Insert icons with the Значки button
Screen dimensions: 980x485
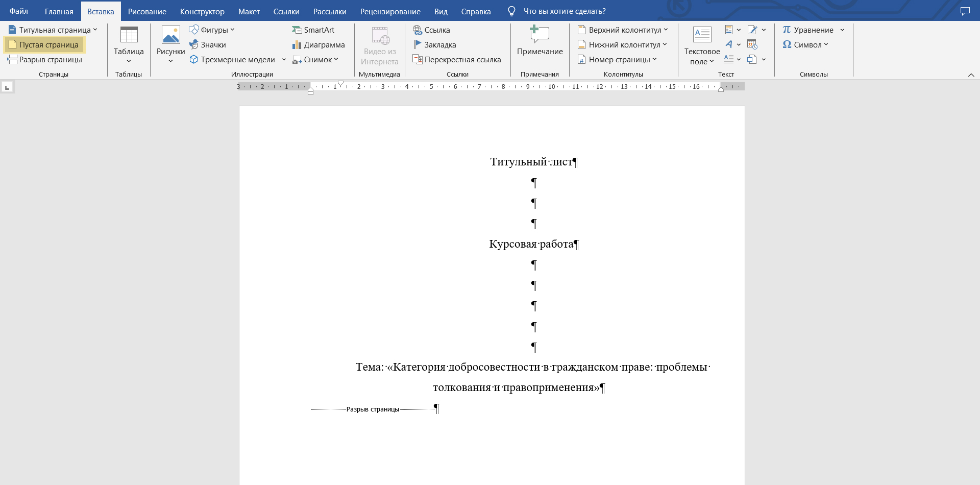point(207,44)
